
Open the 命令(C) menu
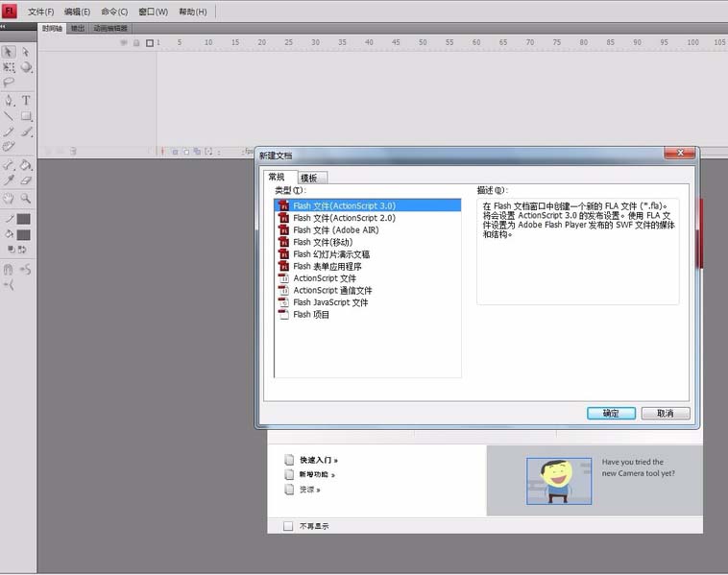(114, 12)
